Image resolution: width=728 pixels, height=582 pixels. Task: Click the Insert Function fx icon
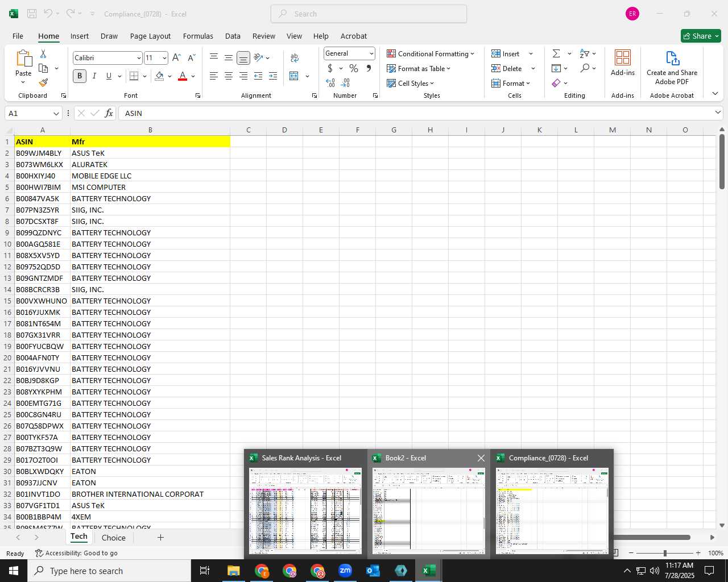109,113
